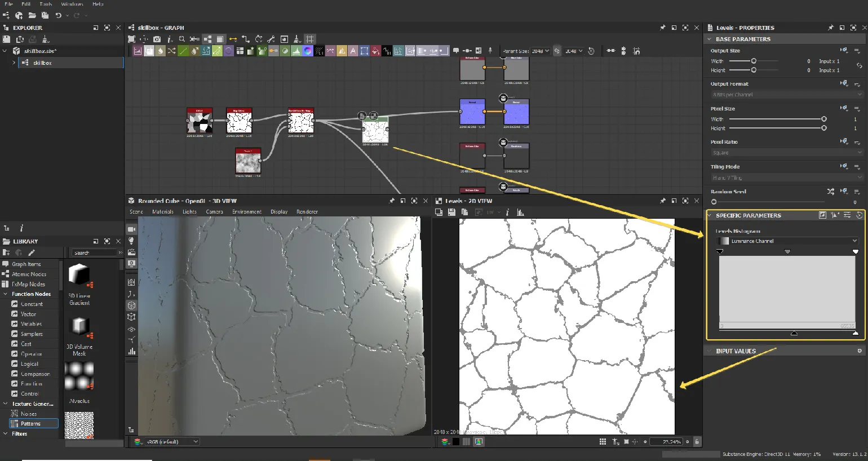Click the video camera icon in 3D view
This screenshot has height=461, width=868.
point(131,229)
